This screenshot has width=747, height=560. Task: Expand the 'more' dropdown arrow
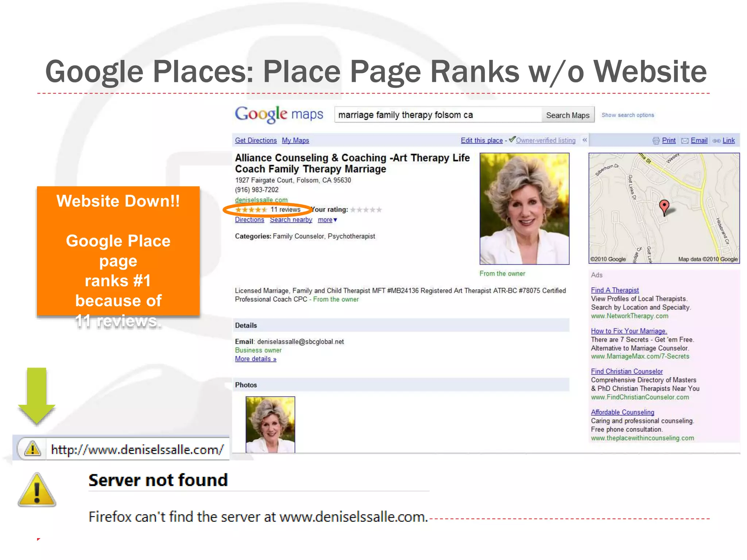[x=335, y=220]
